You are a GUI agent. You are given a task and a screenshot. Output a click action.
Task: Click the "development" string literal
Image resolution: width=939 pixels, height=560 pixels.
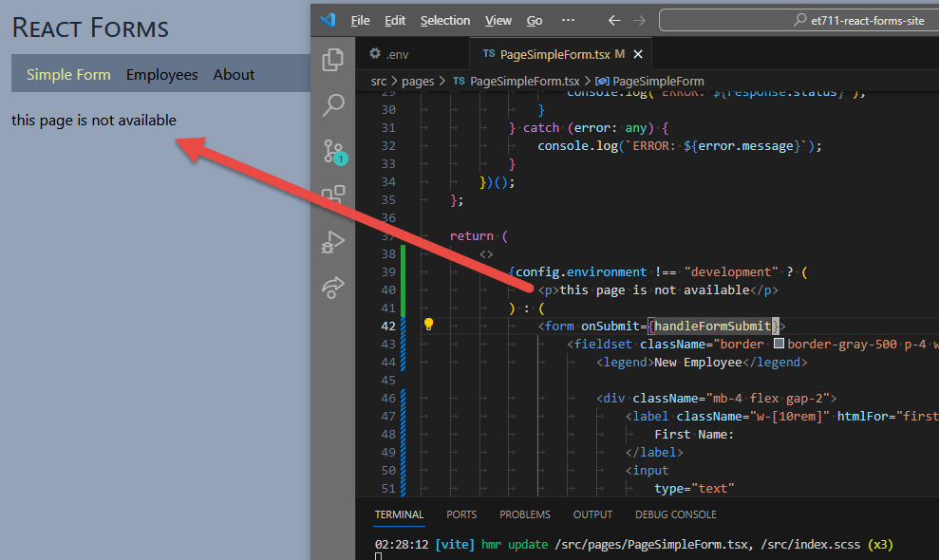[731, 271]
